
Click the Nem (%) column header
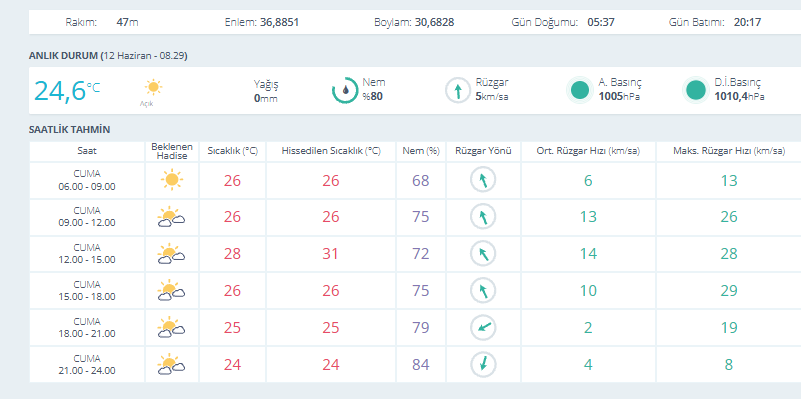point(421,151)
